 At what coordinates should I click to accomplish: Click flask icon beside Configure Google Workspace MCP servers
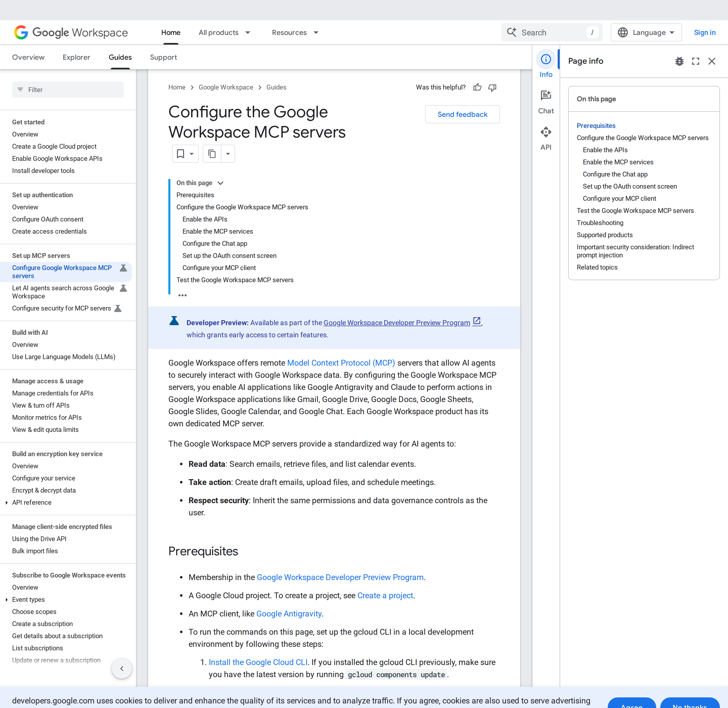(x=123, y=268)
